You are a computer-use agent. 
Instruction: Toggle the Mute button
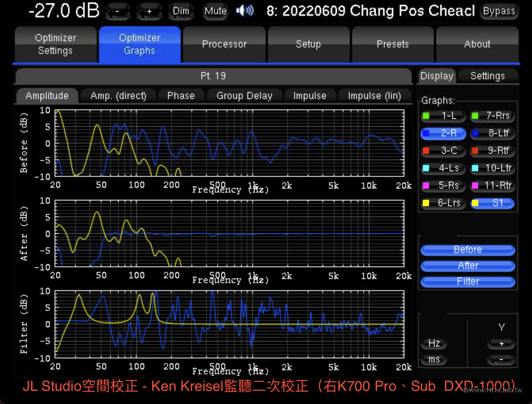click(215, 11)
